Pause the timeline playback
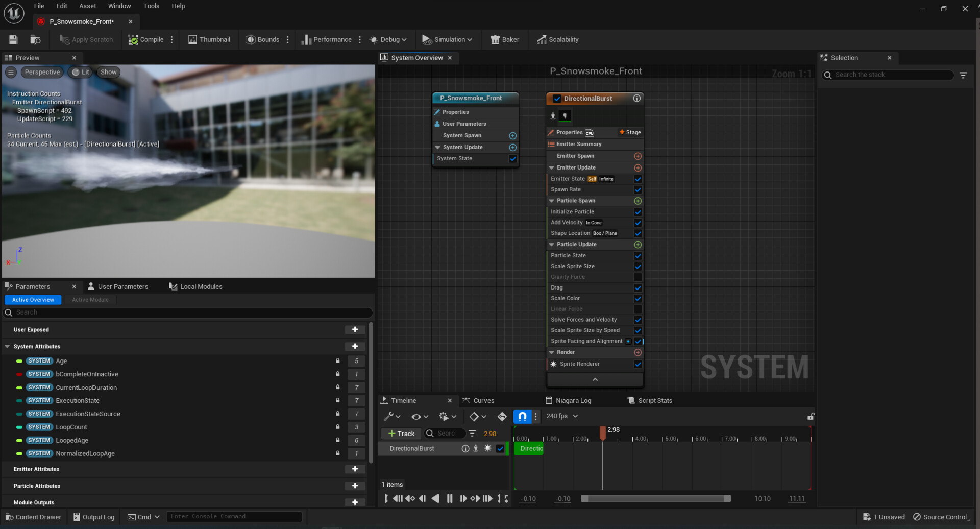 click(449, 498)
